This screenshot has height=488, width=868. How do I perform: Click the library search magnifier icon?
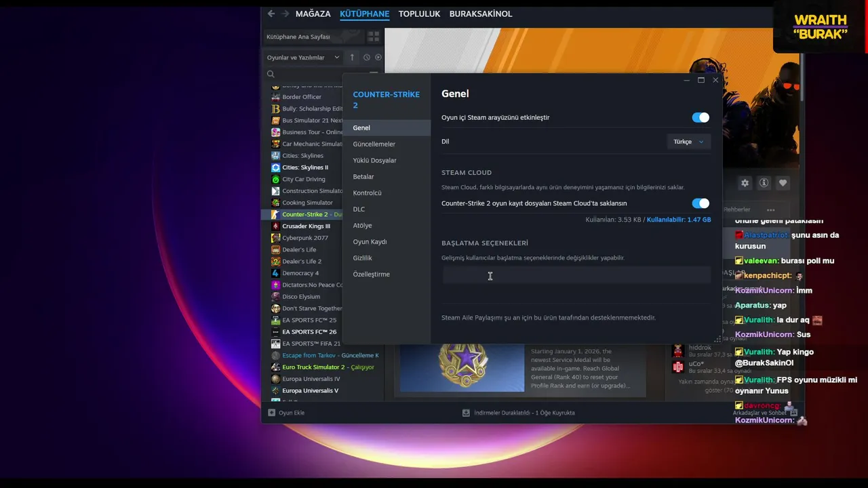point(271,74)
